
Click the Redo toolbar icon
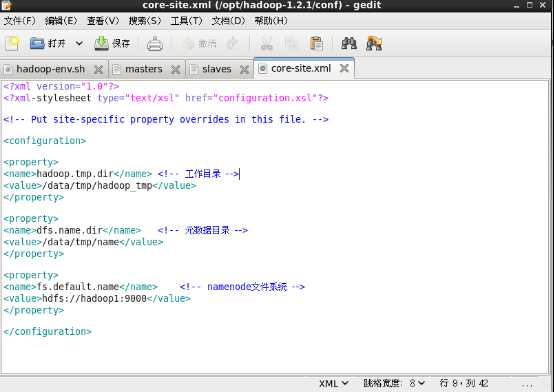[x=232, y=44]
